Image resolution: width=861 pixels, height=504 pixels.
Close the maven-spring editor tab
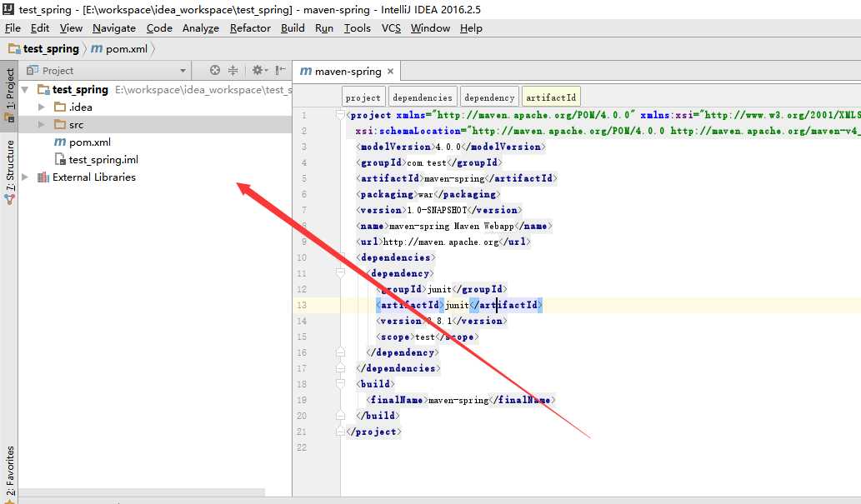point(390,72)
